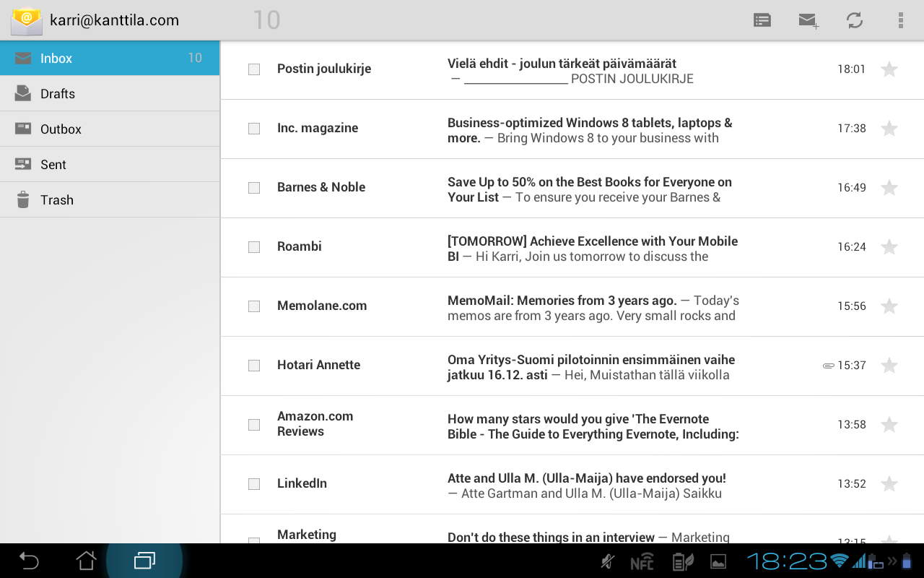924x578 pixels.
Task: Tap the Android Back button
Action: pos(29,561)
